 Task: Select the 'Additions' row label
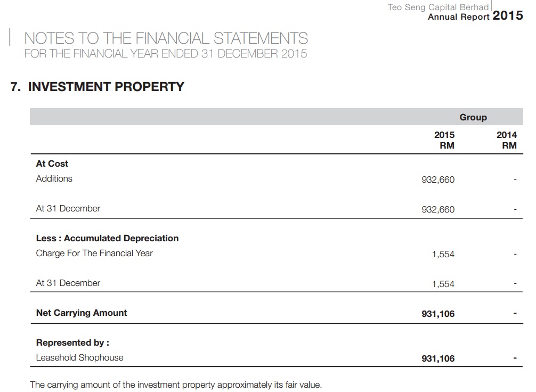click(54, 178)
